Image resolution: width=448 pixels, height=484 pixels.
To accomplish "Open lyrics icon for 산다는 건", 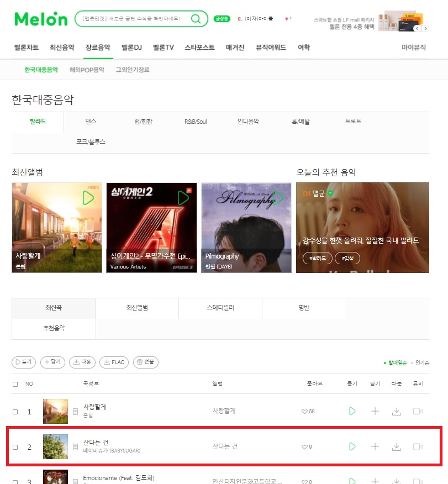I will 75,446.
